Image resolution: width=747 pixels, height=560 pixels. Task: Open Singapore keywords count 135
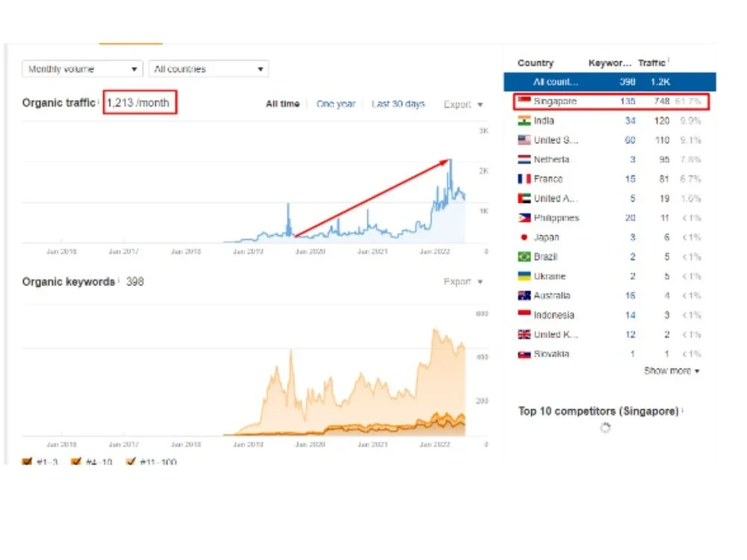pos(627,101)
